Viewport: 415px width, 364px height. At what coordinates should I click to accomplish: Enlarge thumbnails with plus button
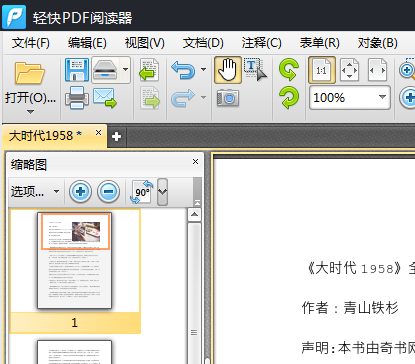tap(80, 191)
